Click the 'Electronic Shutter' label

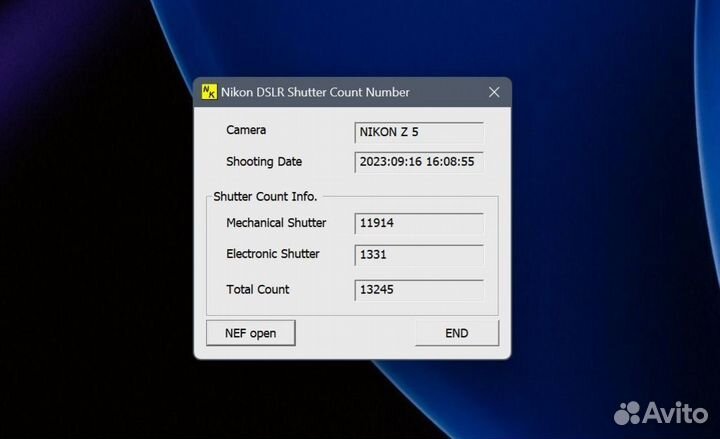click(x=273, y=253)
